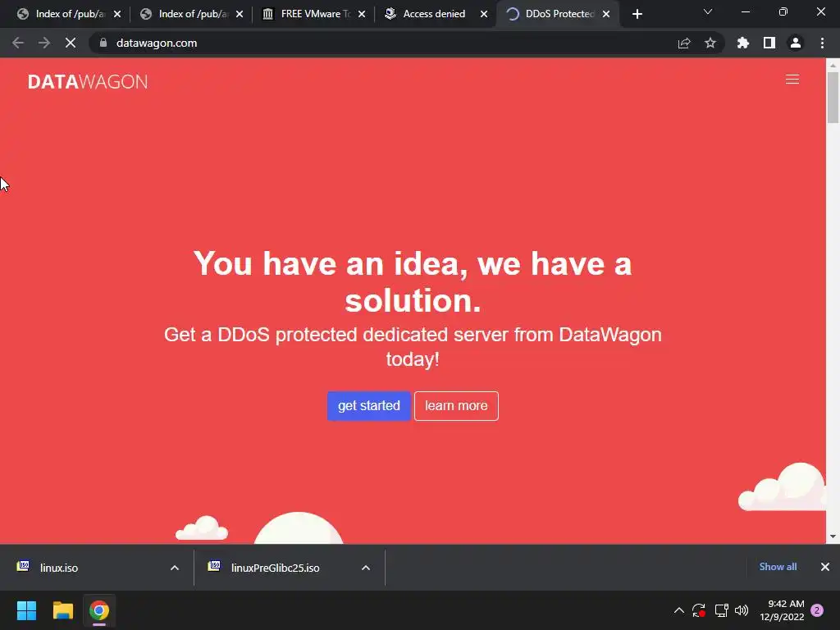Image resolution: width=840 pixels, height=630 pixels.
Task: Open volume control tray icon
Action: 742,610
